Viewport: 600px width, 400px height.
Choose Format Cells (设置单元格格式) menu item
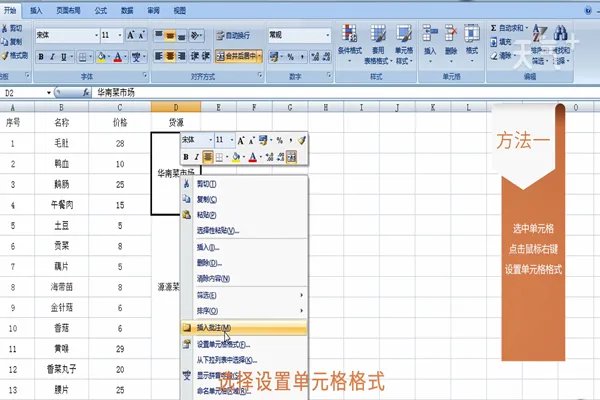tap(244, 344)
